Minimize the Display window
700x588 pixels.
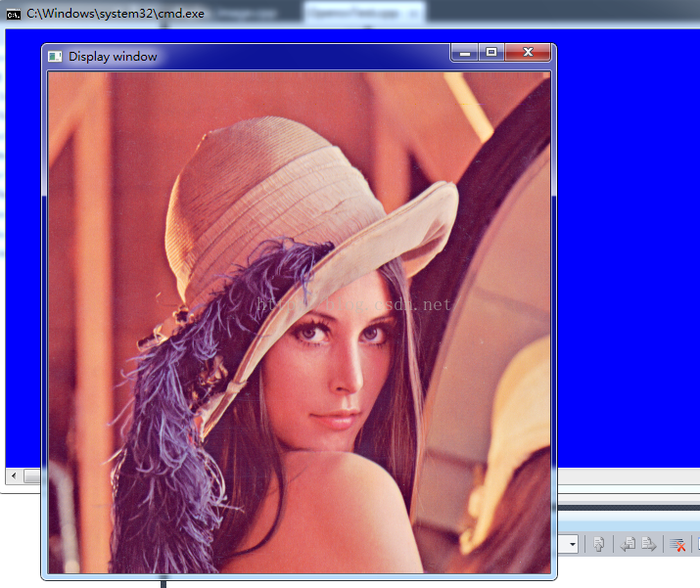click(x=465, y=53)
